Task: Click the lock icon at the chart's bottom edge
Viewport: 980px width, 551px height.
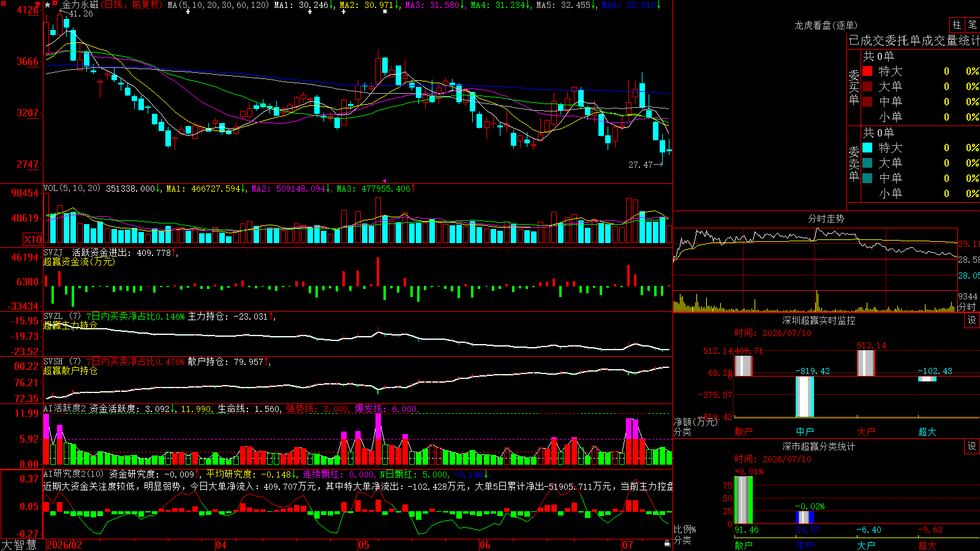Action: pyautogui.click(x=667, y=543)
